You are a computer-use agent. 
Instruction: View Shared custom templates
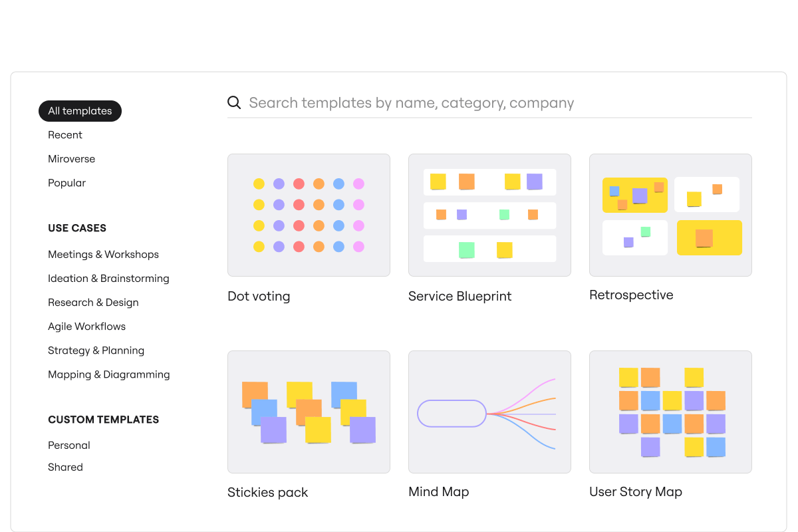[x=65, y=467]
